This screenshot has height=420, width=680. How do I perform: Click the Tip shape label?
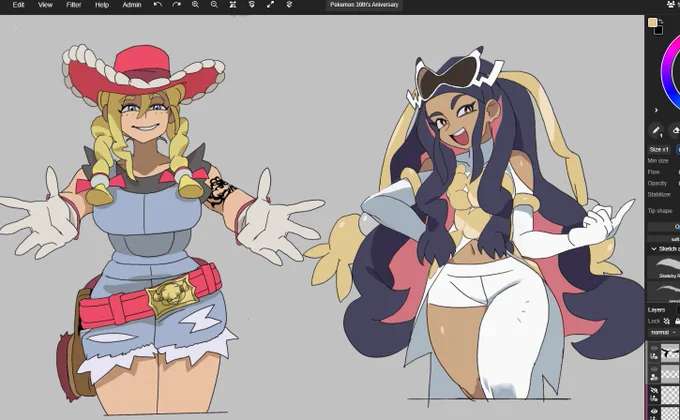tap(660, 211)
